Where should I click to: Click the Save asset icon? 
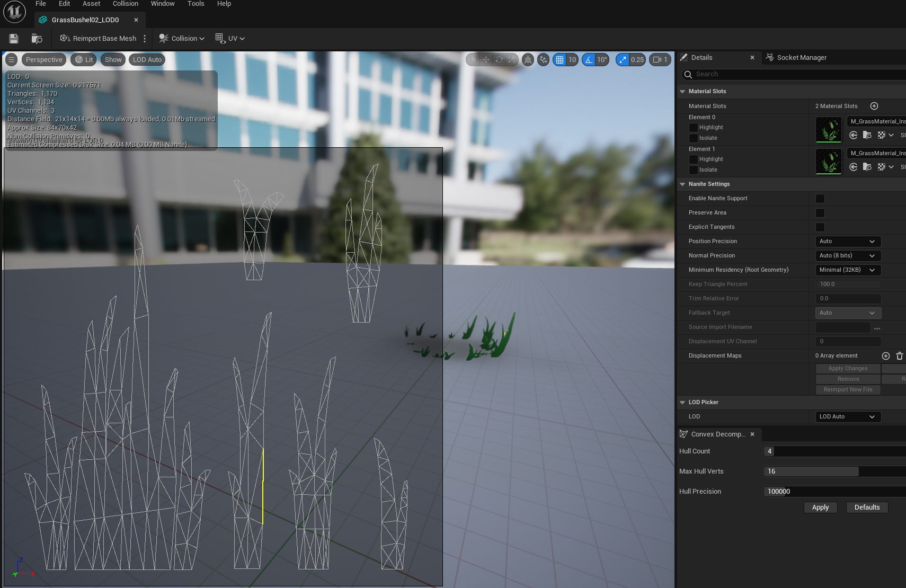click(14, 39)
